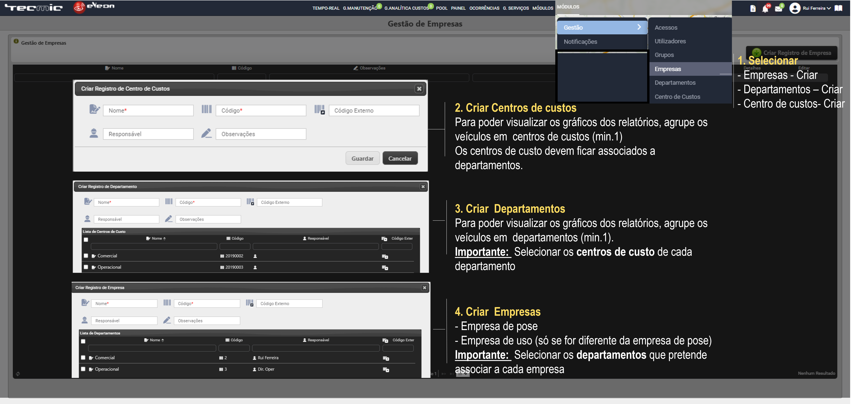Click Nenhum Resultado status text
This screenshot has height=404, width=868.
[x=816, y=373]
